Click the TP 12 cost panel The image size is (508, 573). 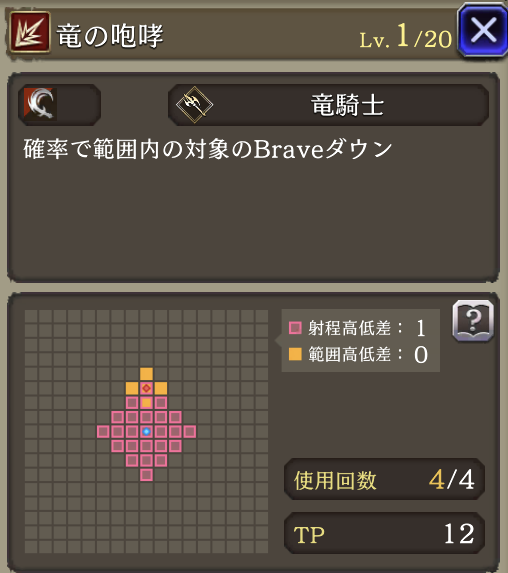coord(384,533)
